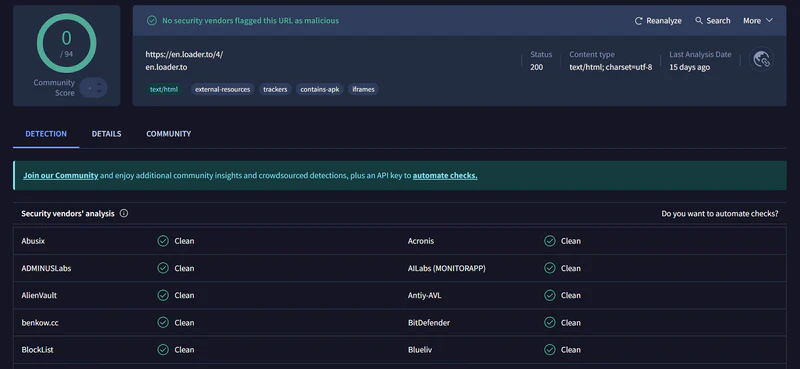Click the magnifying glass Search icon
800x369 pixels.
(x=699, y=21)
